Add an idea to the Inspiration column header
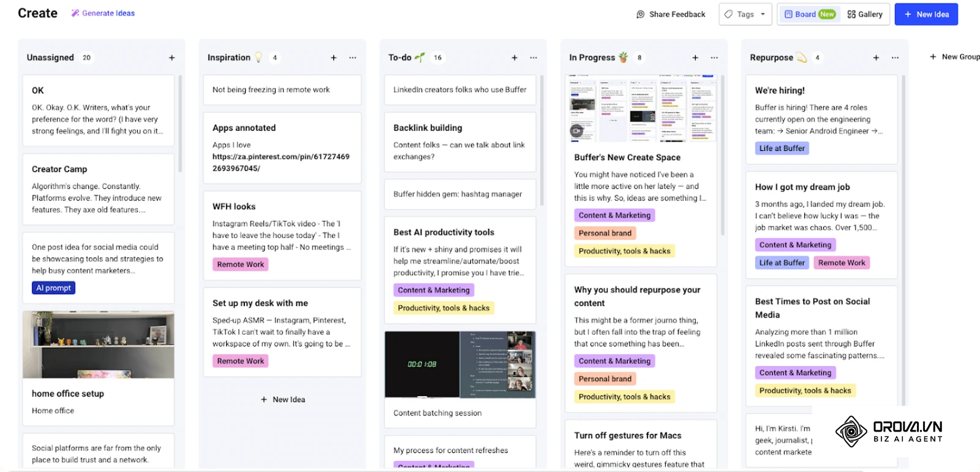Viewport: 980px width, 472px height. (x=334, y=58)
